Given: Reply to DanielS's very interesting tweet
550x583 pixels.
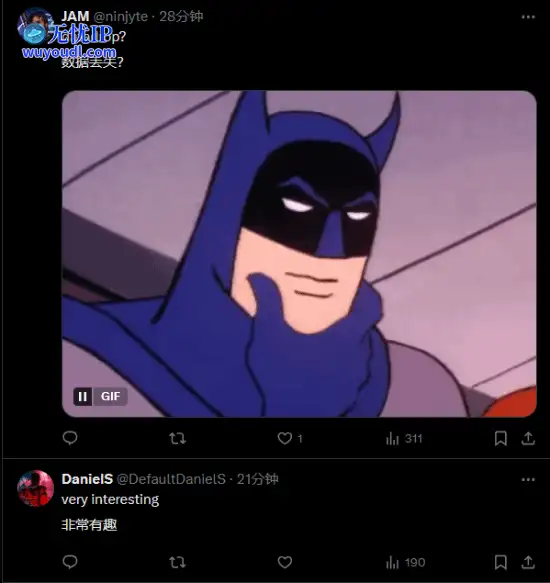Looking at the screenshot, I should tap(70, 562).
